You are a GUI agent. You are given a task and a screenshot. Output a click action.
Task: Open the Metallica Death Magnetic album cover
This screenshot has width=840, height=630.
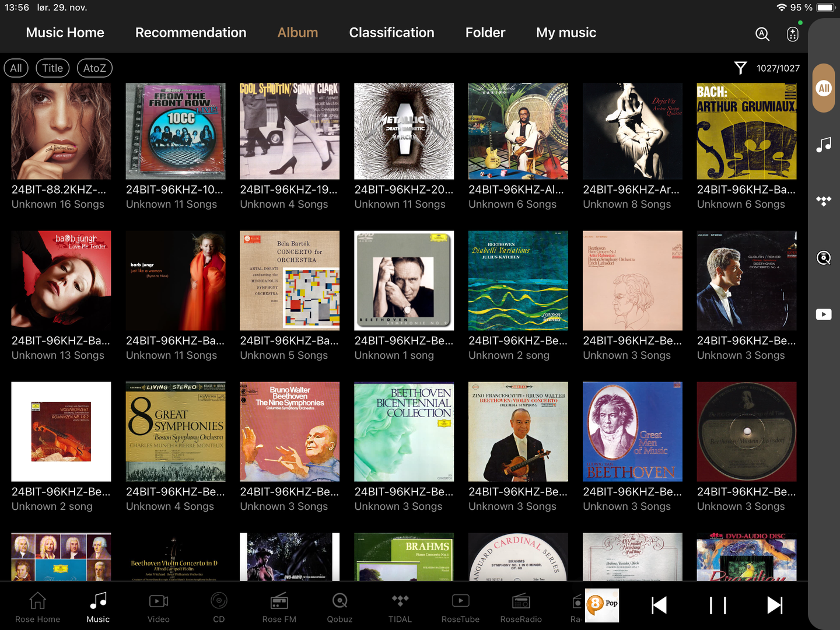(404, 131)
